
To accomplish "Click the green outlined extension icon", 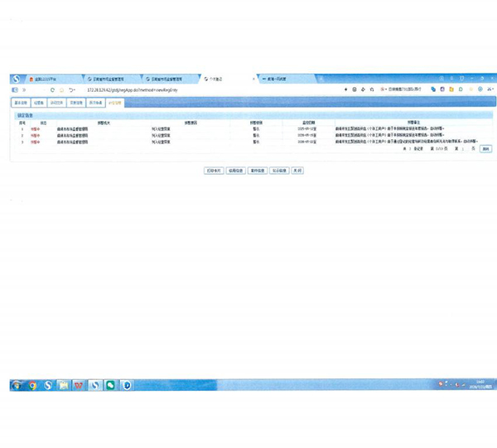I will 461,89.
